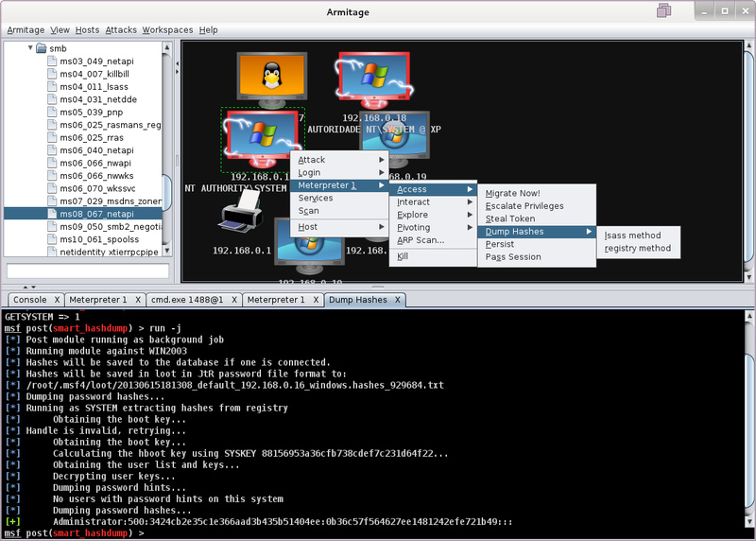Close the cmd.exe 1488@1 tab
Viewport: 756px width, 541px height.
click(x=234, y=300)
